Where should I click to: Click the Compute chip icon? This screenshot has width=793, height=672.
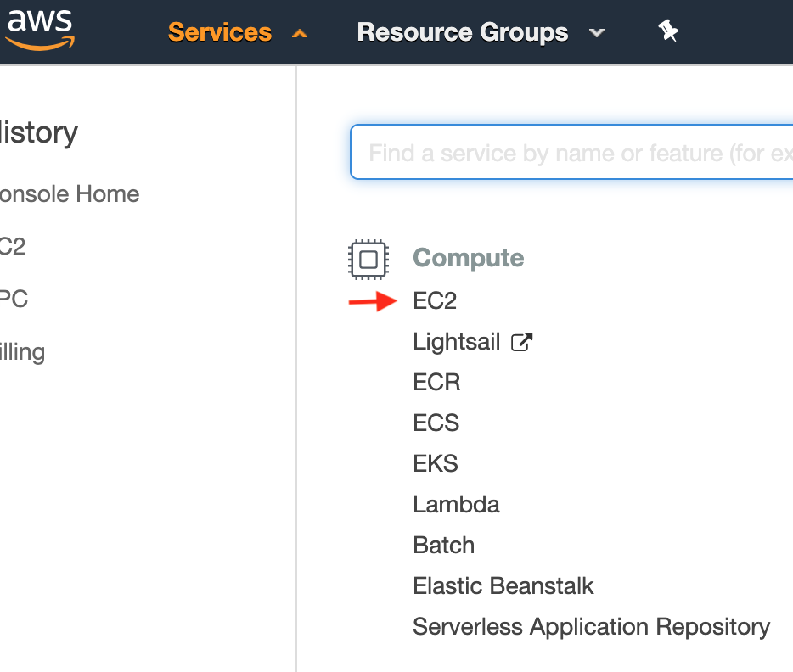pyautogui.click(x=368, y=259)
